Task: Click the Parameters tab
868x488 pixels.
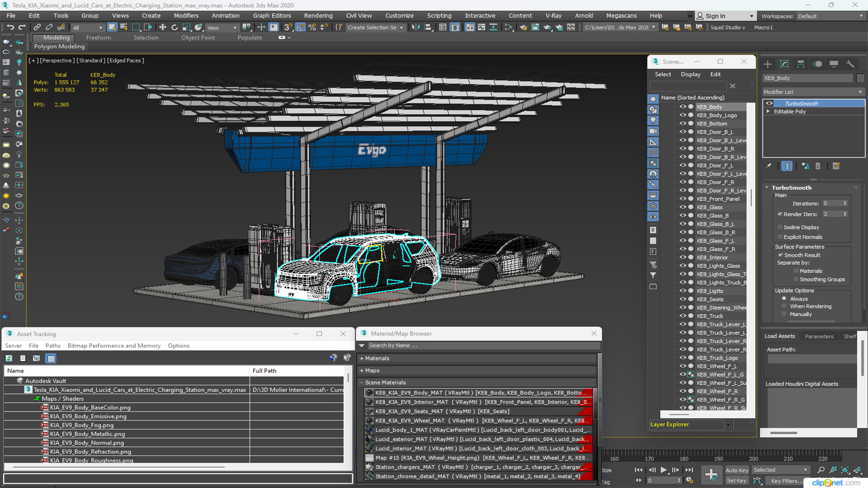Action: [819, 335]
